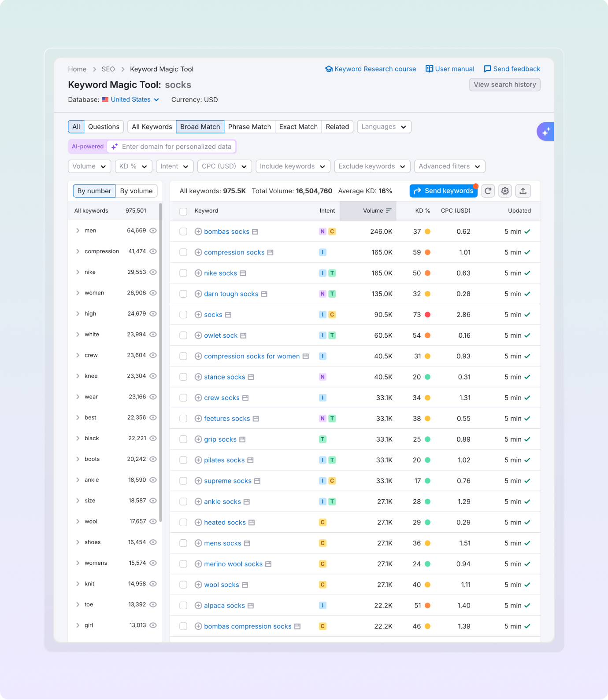Switch to Phrase Match tab
608x700 pixels.
tap(249, 127)
